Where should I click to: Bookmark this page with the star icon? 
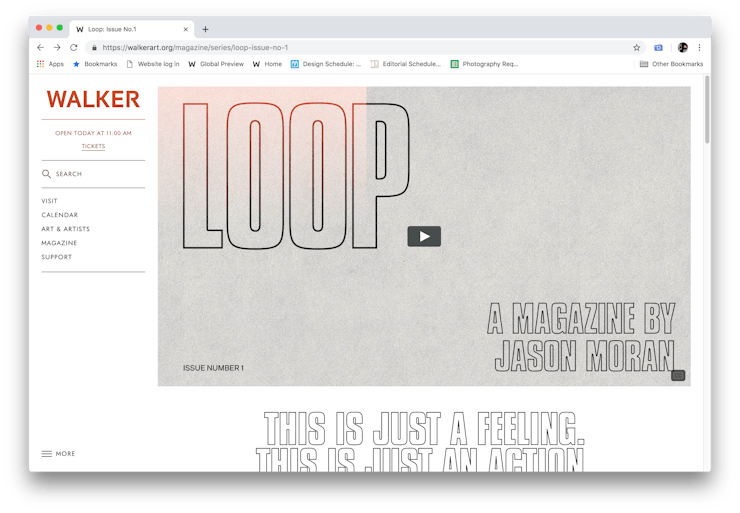pyautogui.click(x=636, y=47)
